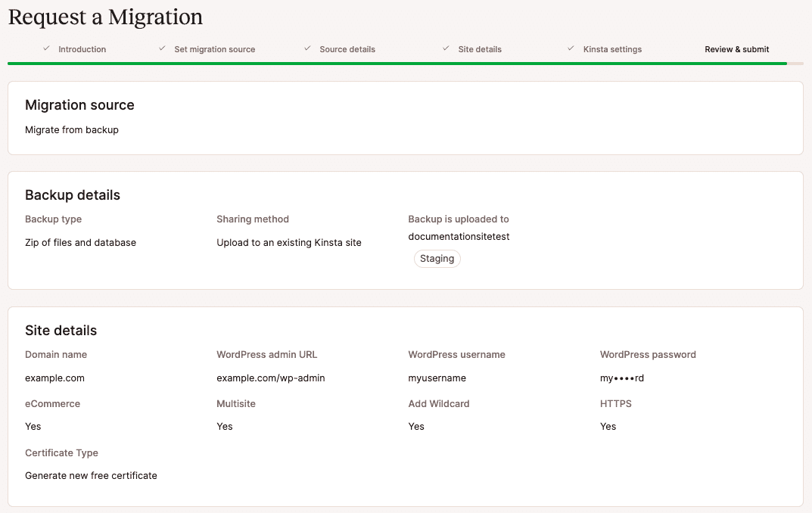Viewport: 812px width, 513px height.
Task: Select the Site details card heading
Action: tap(61, 331)
